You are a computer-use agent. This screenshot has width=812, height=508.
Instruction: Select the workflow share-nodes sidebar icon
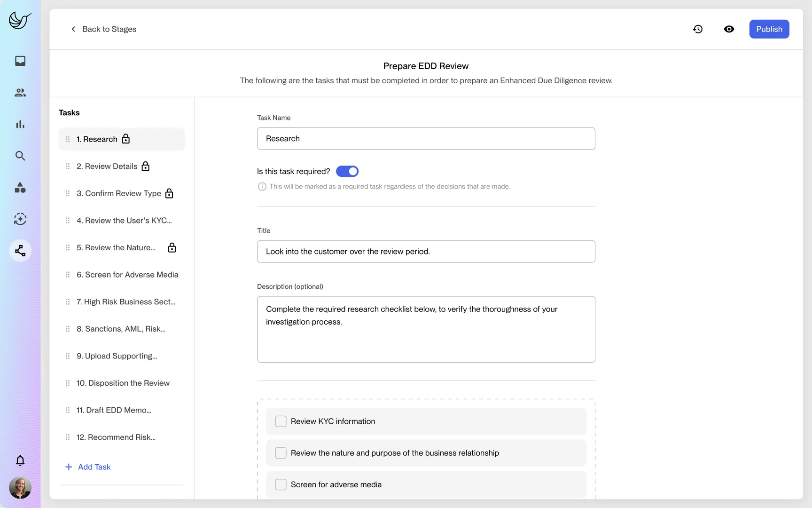coord(20,251)
